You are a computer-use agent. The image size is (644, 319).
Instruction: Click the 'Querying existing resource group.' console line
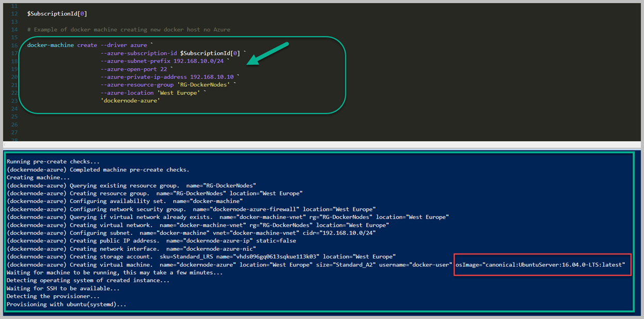coord(132,186)
